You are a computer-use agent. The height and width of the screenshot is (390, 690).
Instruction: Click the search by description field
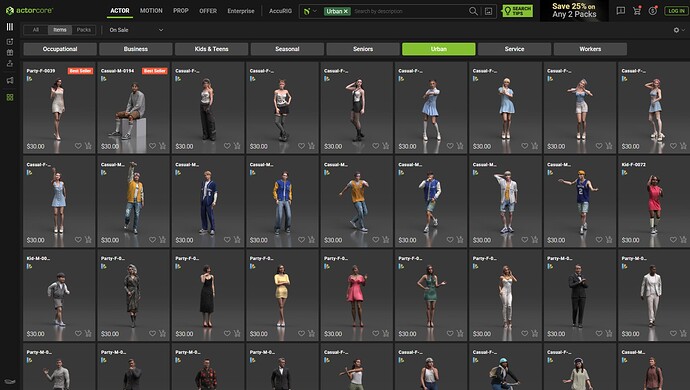tap(409, 11)
